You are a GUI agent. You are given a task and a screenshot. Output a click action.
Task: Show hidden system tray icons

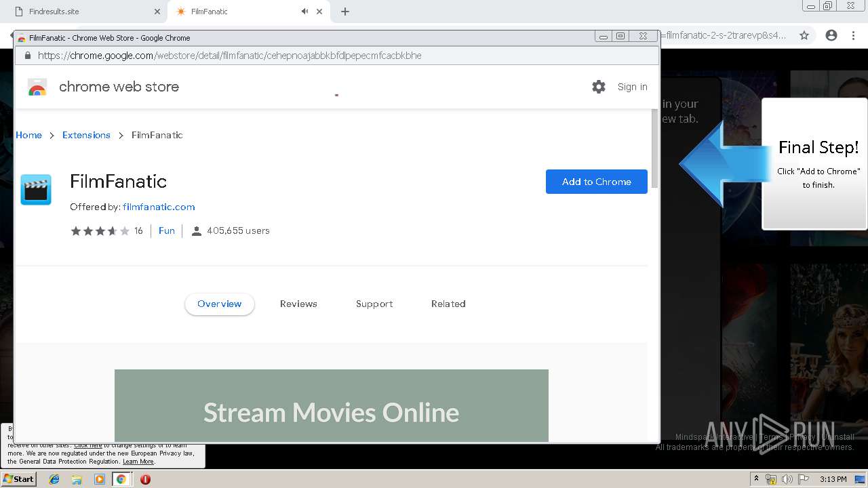point(756,479)
